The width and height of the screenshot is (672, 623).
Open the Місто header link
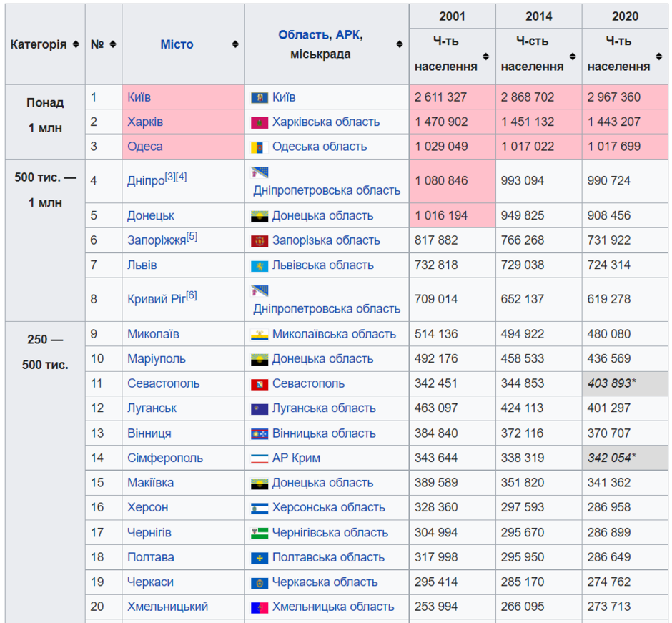[177, 44]
